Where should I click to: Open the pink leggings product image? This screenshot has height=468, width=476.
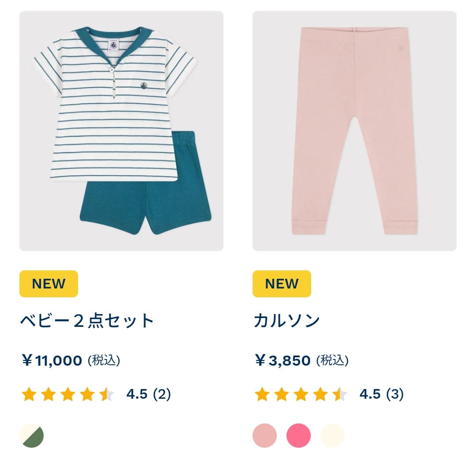(x=354, y=131)
